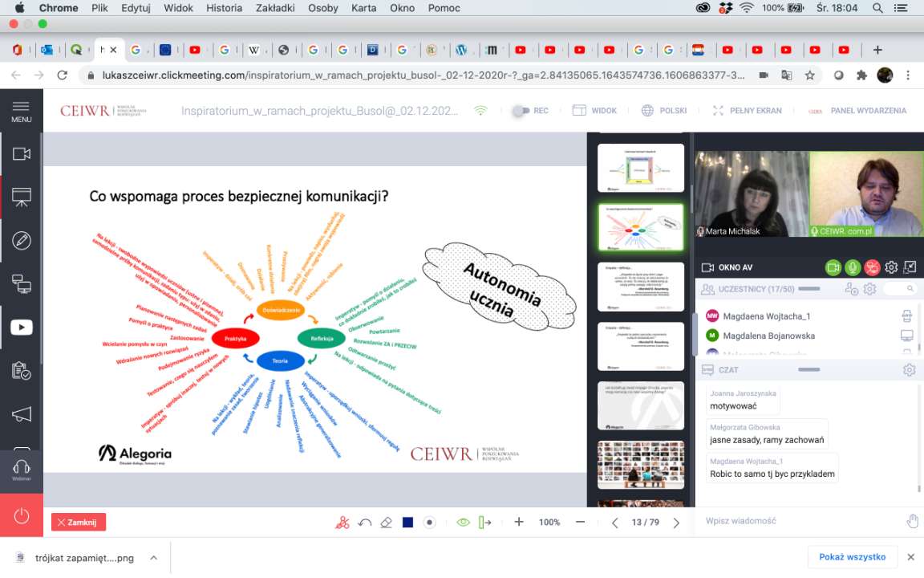Image resolution: width=924 pixels, height=578 pixels.
Task: Open chat settings gear icon
Action: 909,370
